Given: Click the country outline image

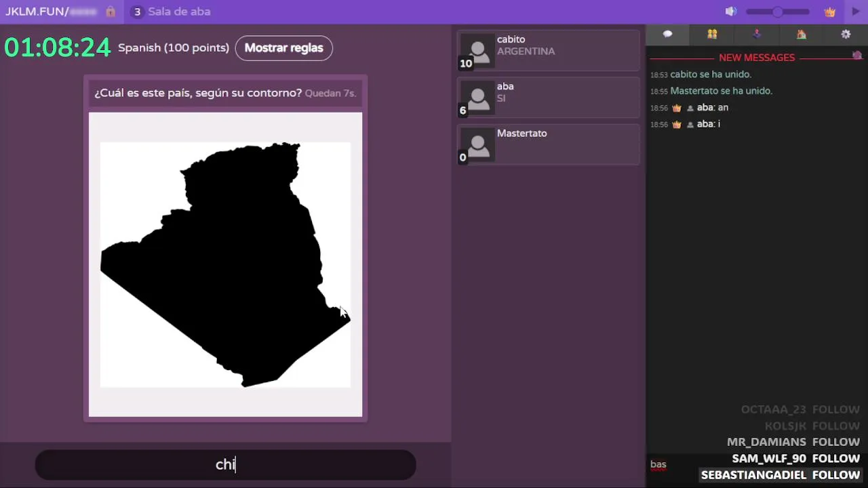Looking at the screenshot, I should [x=225, y=264].
